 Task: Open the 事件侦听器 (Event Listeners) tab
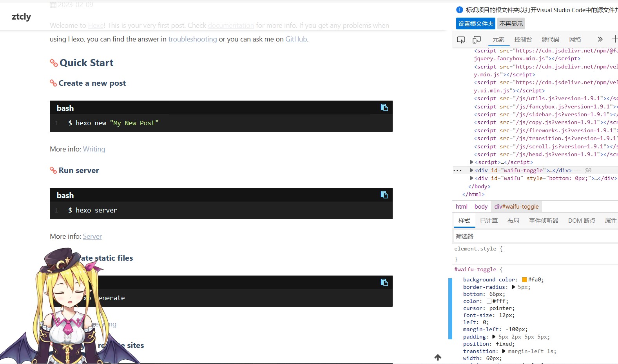point(544,221)
